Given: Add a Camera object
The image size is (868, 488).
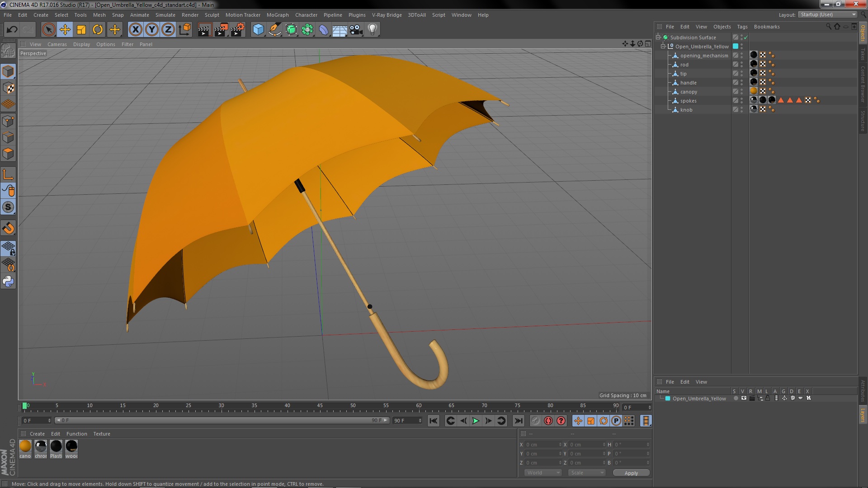Looking at the screenshot, I should [x=356, y=30].
